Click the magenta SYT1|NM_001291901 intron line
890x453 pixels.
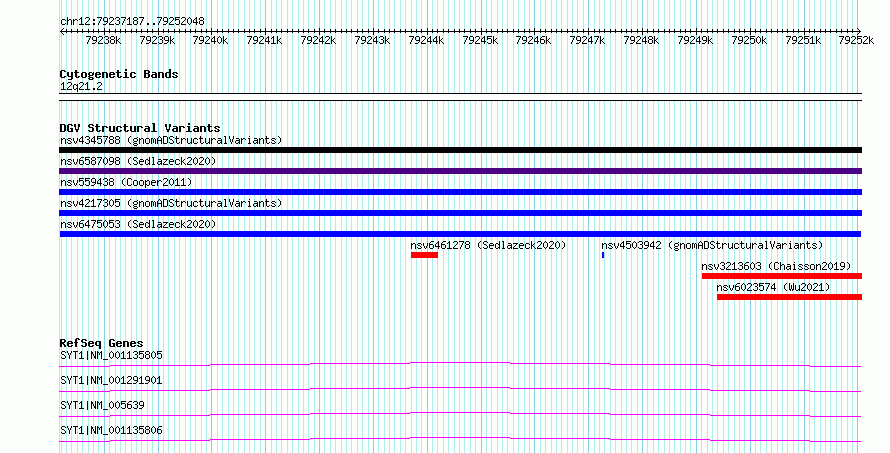point(460,389)
